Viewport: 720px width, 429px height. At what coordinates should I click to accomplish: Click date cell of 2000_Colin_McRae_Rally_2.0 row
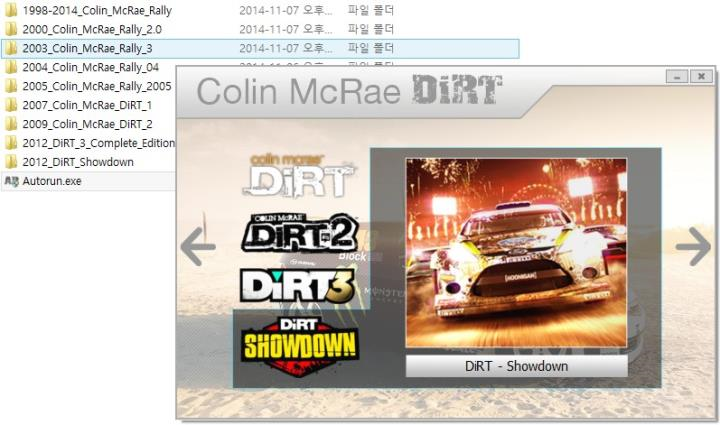(x=286, y=29)
